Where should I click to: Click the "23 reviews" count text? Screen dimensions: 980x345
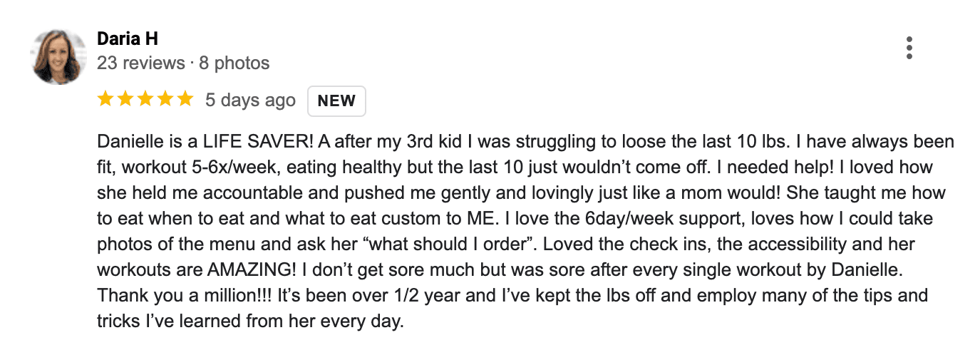pyautogui.click(x=140, y=63)
